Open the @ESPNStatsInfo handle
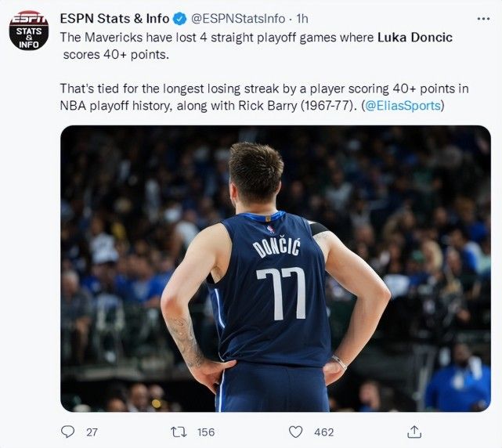The height and width of the screenshot is (448, 502). click(x=238, y=19)
